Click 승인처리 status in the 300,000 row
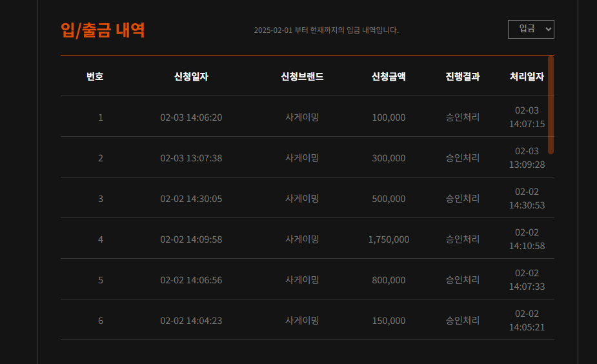The width and height of the screenshot is (597, 364). (463, 157)
